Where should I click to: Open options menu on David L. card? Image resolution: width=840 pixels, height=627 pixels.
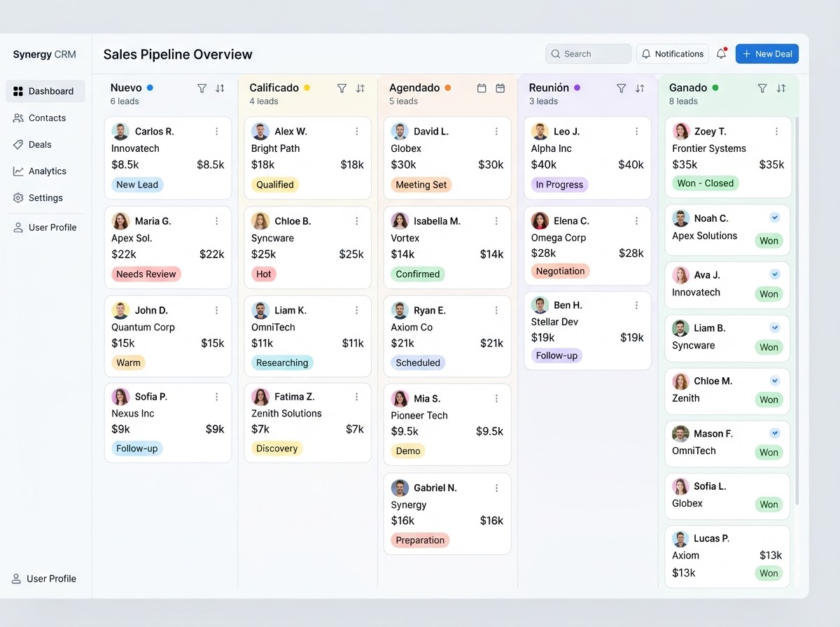pos(497,132)
